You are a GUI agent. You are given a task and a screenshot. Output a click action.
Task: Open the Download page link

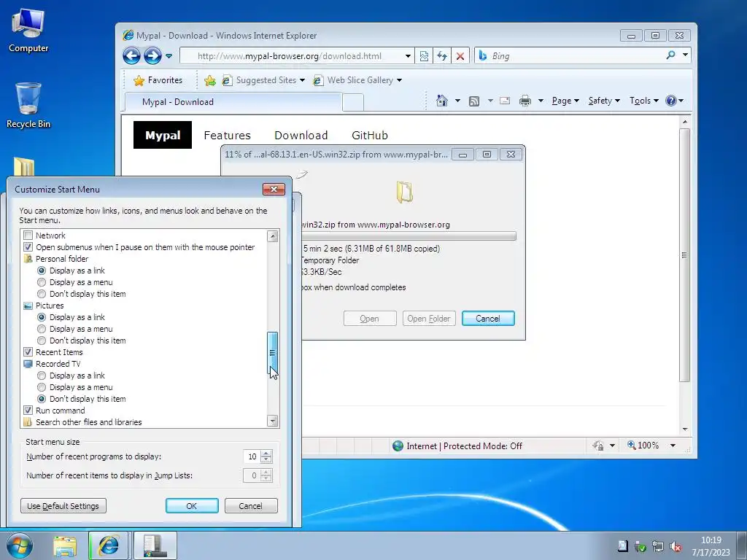click(301, 135)
